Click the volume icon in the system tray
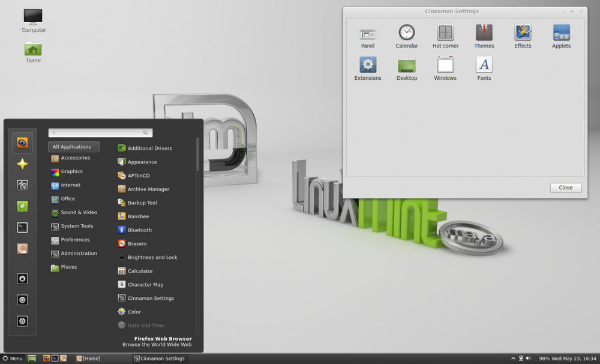Screen dimensions: 600x364 pyautogui.click(x=529, y=358)
